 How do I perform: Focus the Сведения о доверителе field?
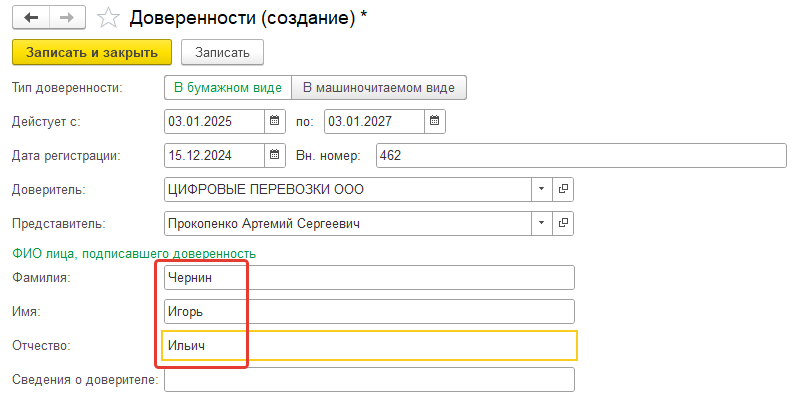(369, 379)
